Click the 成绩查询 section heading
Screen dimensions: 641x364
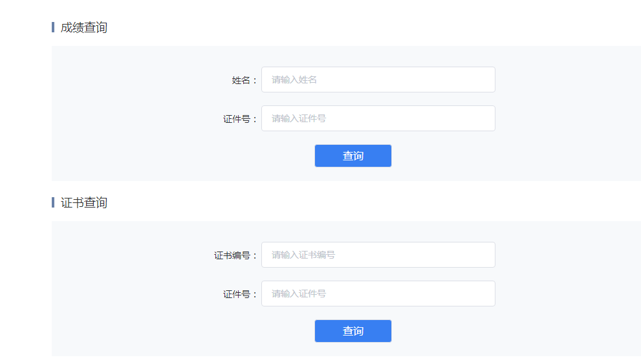click(84, 27)
